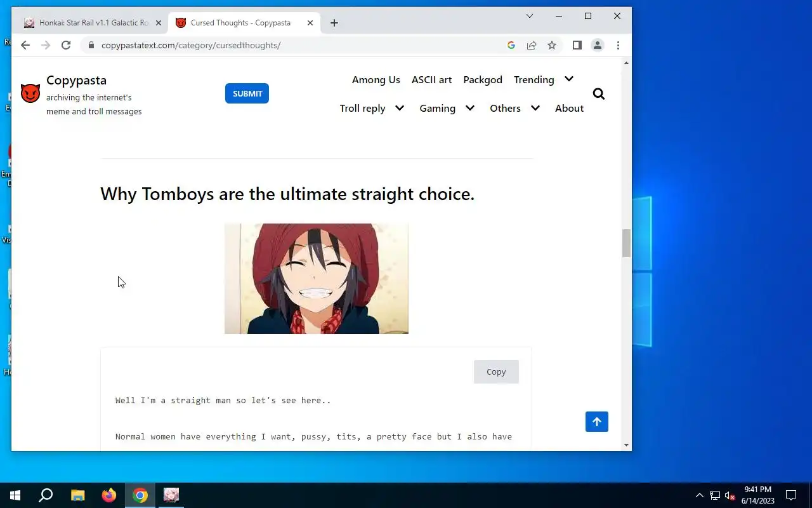Click the smiling anime girl thumbnail

click(317, 279)
